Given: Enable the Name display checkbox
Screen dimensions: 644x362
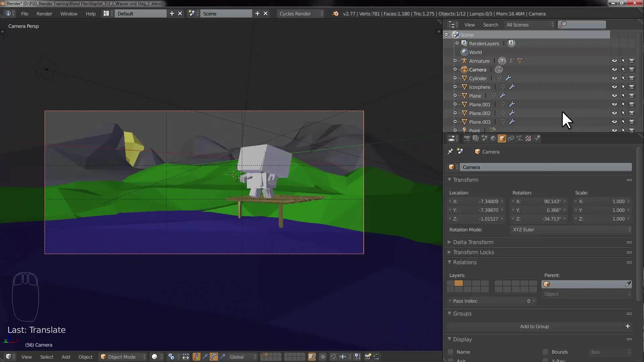Looking at the screenshot, I should 450,352.
